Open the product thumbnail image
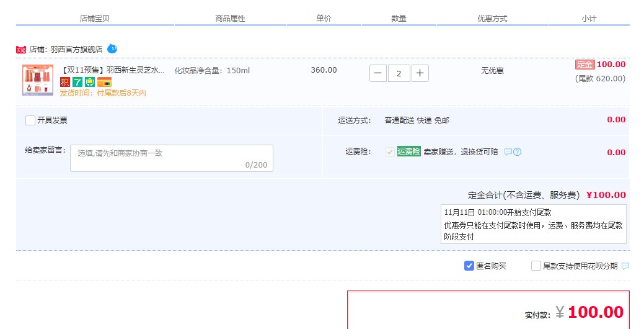Screen dimensions: 644x329 (38, 80)
